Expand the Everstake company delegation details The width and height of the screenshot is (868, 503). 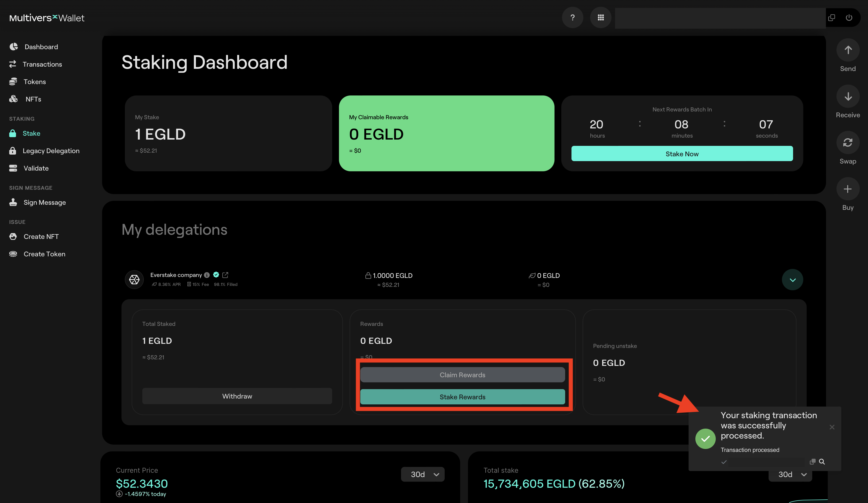point(792,280)
